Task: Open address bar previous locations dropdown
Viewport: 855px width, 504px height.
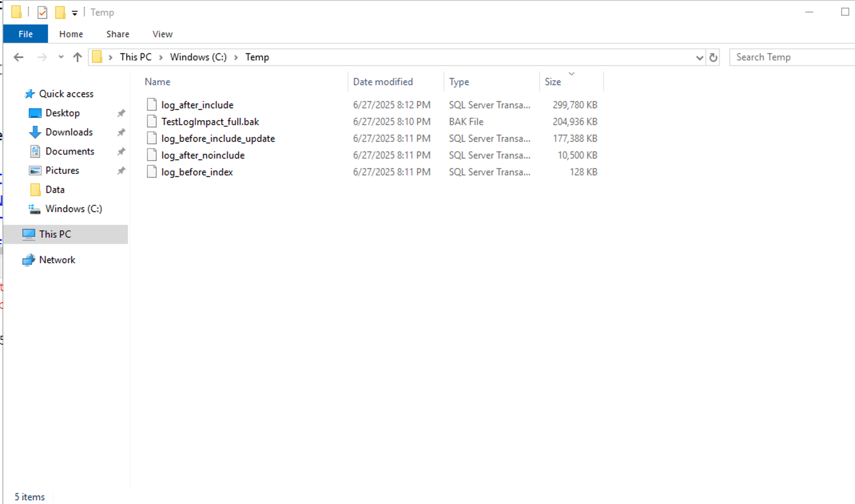Action: point(699,58)
